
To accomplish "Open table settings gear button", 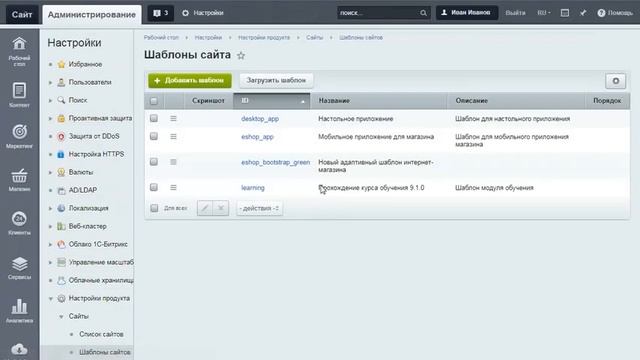I will pyautogui.click(x=616, y=81).
